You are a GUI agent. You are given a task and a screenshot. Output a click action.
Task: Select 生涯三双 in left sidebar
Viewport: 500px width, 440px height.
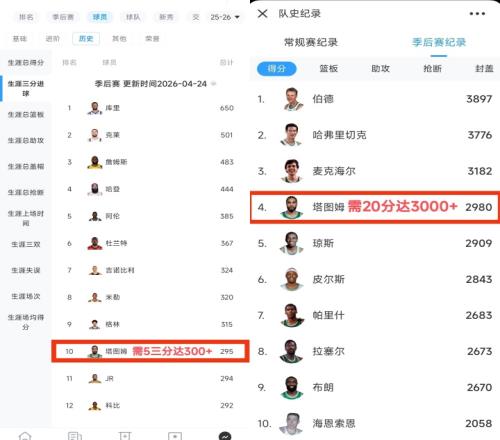[26, 244]
